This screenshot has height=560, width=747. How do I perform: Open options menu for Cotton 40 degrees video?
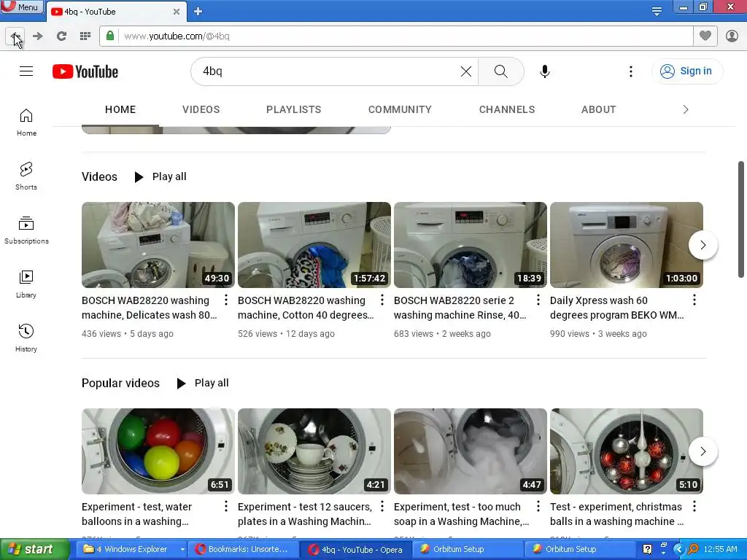(382, 300)
